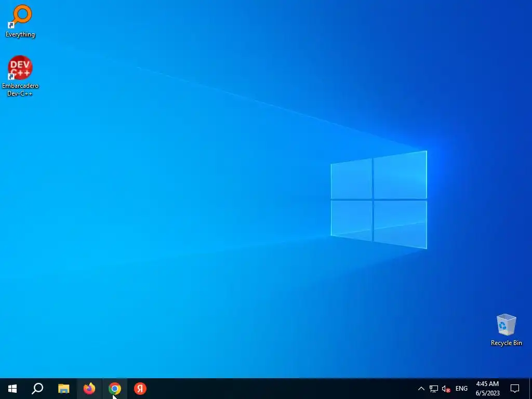
Task: Launch Yandex Browser from the taskbar
Action: point(140,389)
